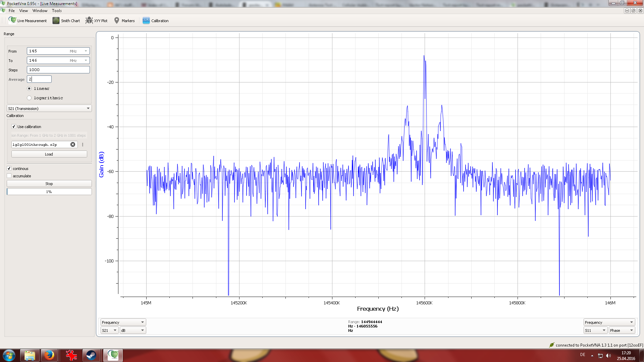Open volume control in system tray
The image size is (644, 362).
(608, 356)
